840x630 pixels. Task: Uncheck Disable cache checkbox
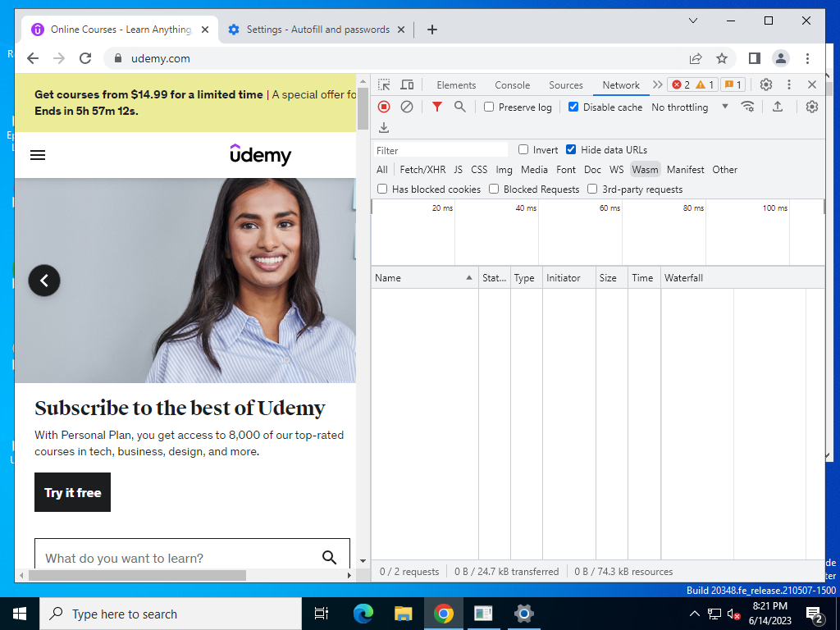click(x=573, y=107)
